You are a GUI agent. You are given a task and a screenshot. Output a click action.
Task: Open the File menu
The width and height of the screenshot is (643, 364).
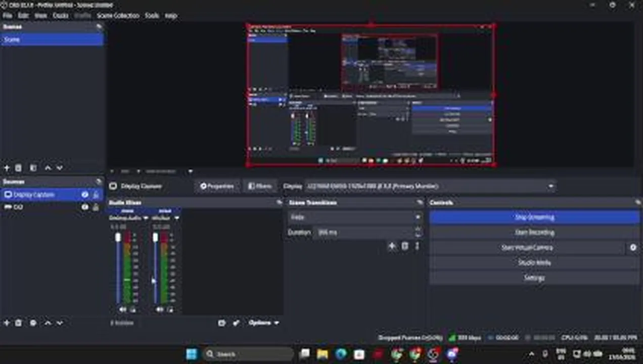click(7, 16)
